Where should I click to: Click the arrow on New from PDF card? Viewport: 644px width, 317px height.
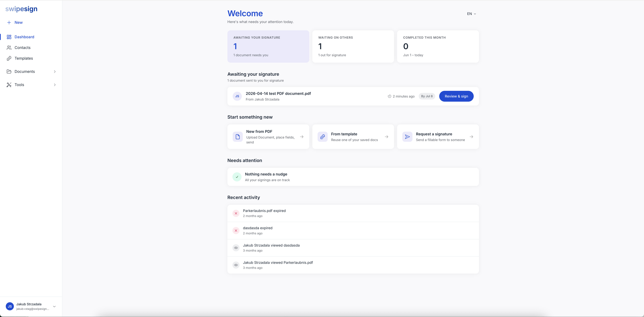click(x=302, y=137)
